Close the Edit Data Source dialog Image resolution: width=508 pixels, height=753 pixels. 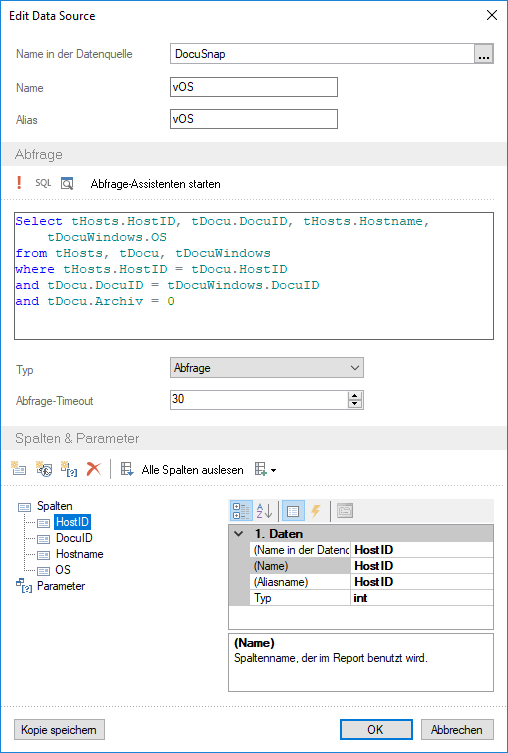click(x=492, y=15)
